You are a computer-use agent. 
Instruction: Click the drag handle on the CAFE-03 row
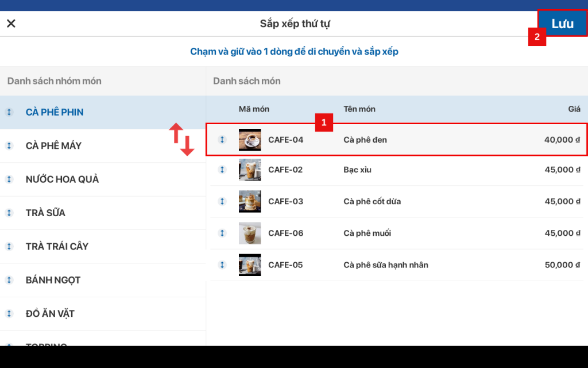222,201
